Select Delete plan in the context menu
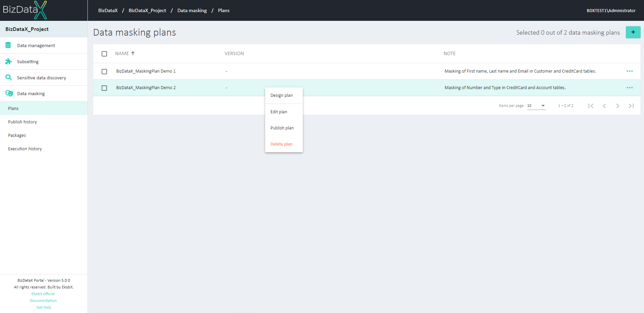The width and height of the screenshot is (644, 313). (284, 144)
